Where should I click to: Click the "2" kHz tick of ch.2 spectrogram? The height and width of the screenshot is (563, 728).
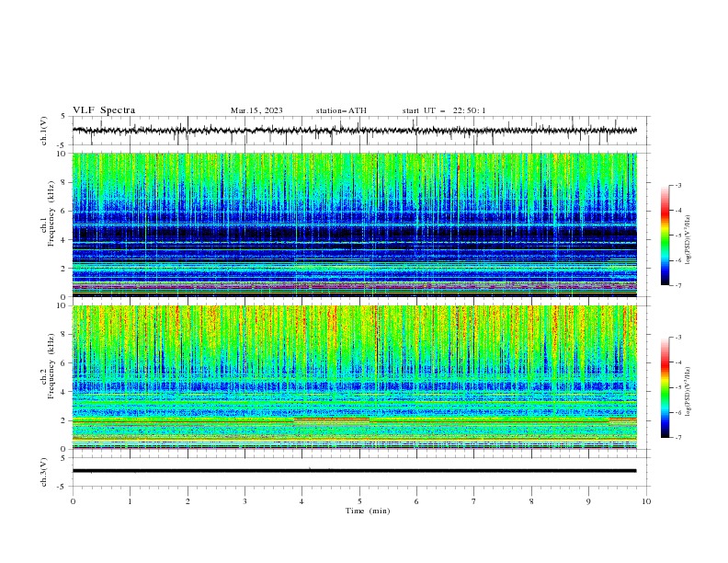[x=63, y=420]
